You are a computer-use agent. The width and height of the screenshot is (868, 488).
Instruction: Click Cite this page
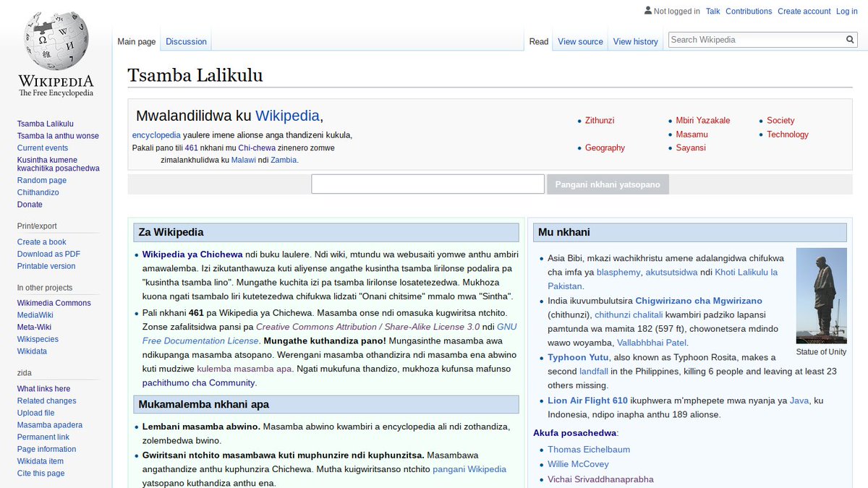tap(41, 474)
